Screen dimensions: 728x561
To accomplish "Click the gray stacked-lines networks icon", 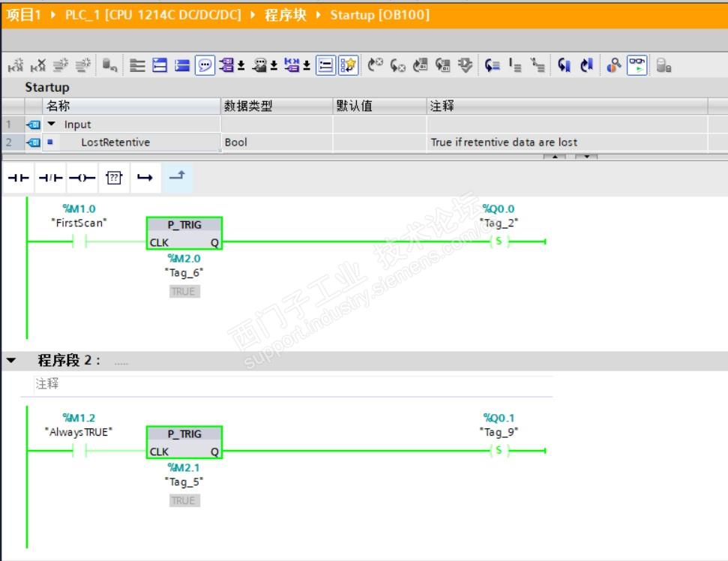I will click(x=137, y=65).
